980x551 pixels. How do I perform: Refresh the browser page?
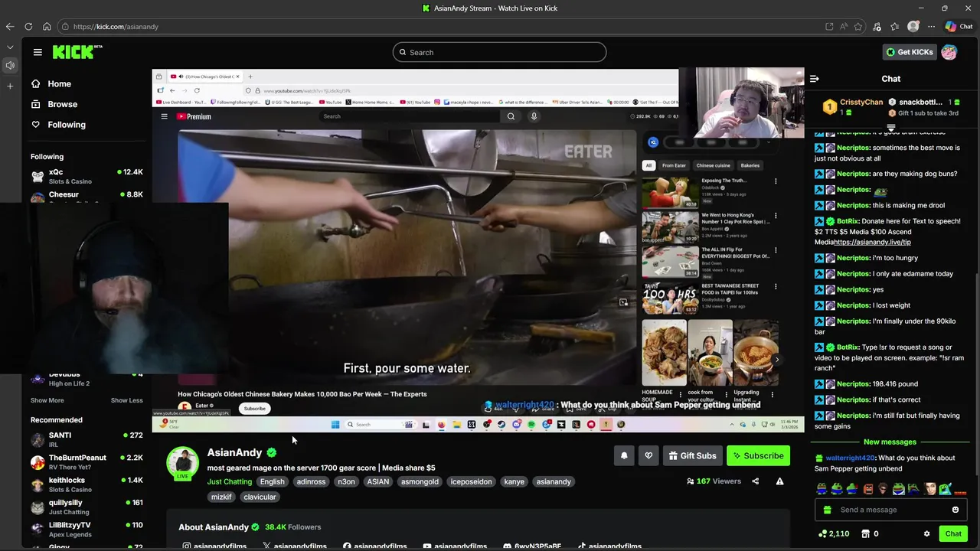point(28,27)
